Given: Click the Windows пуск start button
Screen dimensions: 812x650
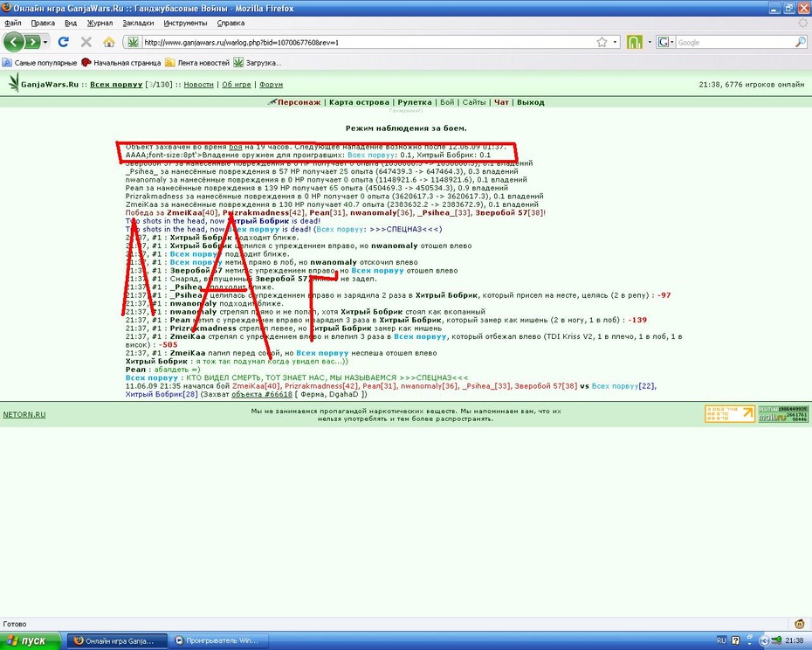Looking at the screenshot, I should pyautogui.click(x=31, y=640).
